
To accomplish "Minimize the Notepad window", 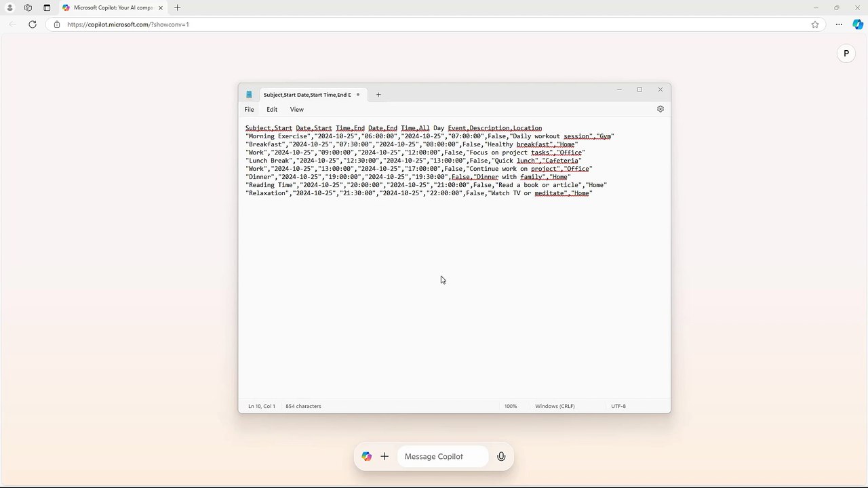I will click(x=618, y=89).
